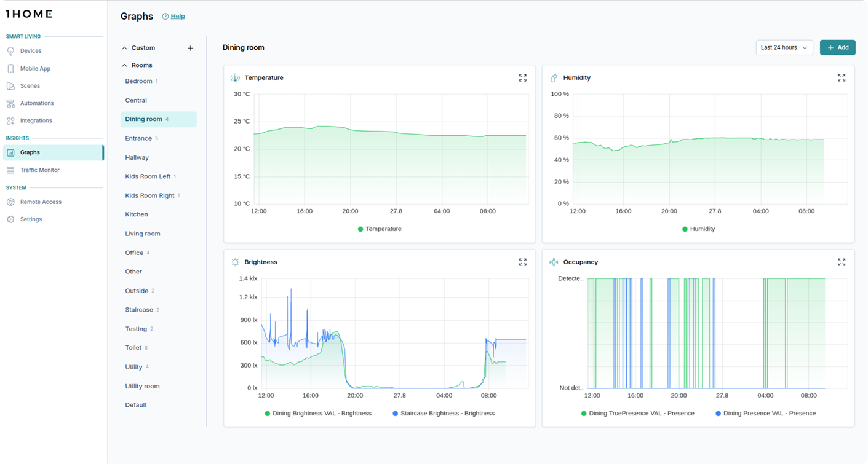Screen dimensions: 868x464
Task: Expand the Temperature graph to fullscreen
Action: (x=522, y=77)
